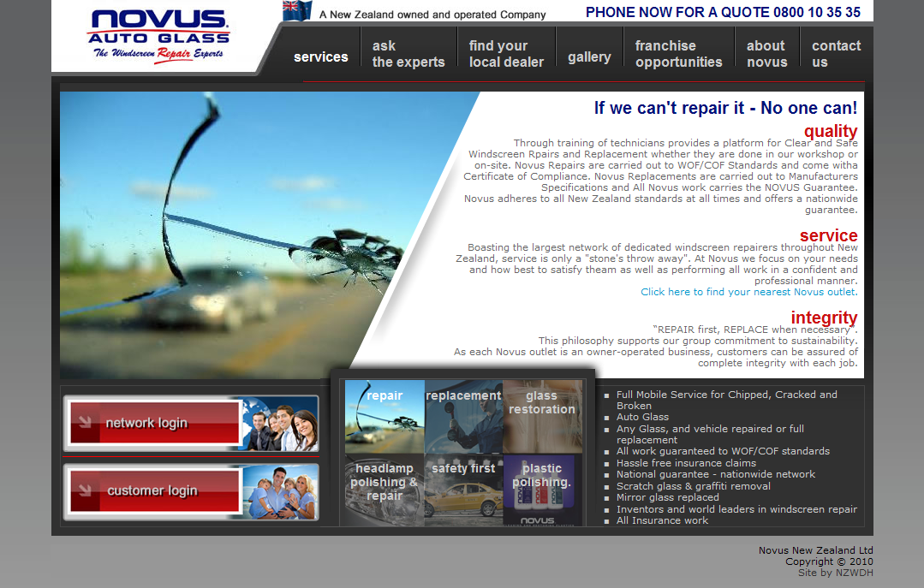The width and height of the screenshot is (924, 588).
Task: Click 'A New Zealand owned and operated Company'
Action: [432, 15]
